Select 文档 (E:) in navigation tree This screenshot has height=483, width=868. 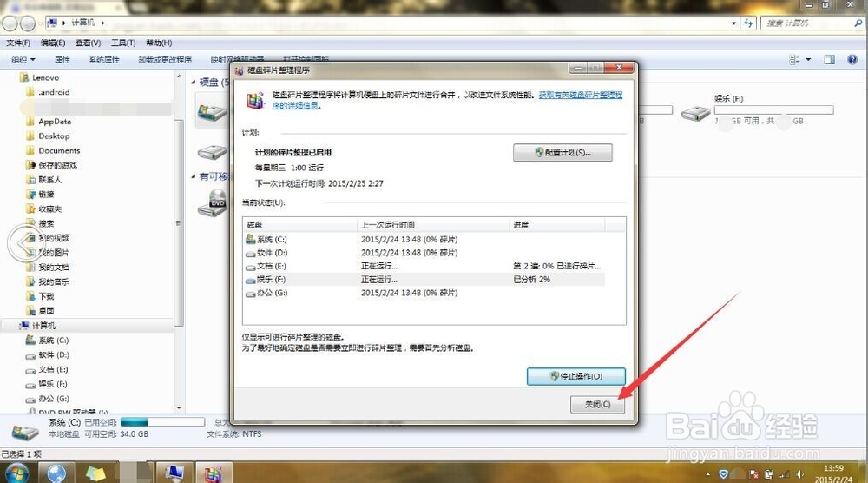(53, 369)
